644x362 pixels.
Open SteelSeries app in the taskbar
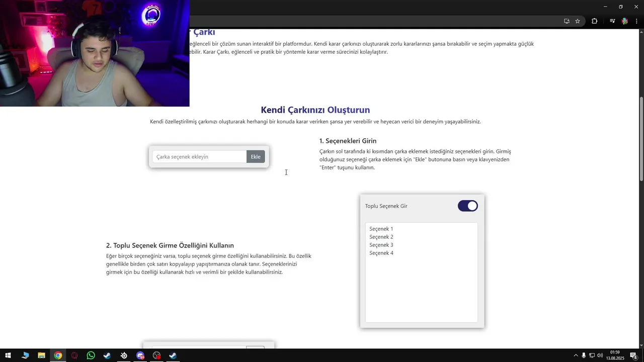pyautogui.click(x=124, y=355)
